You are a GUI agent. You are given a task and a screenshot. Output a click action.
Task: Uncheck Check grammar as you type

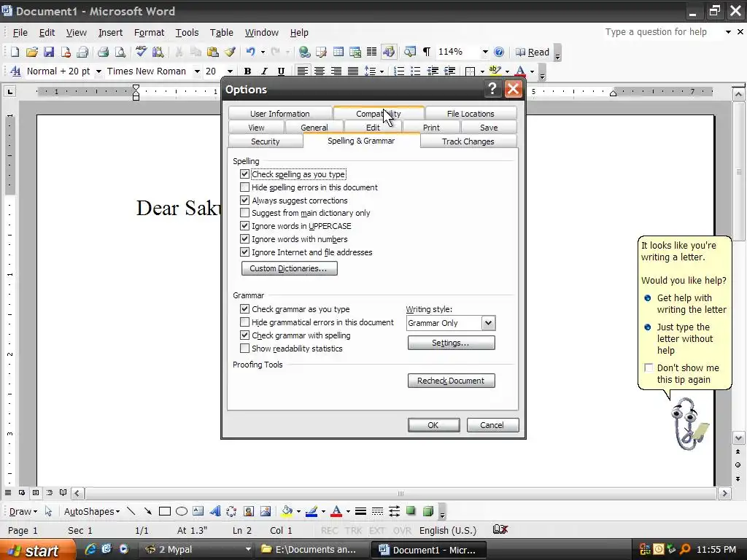coord(245,309)
